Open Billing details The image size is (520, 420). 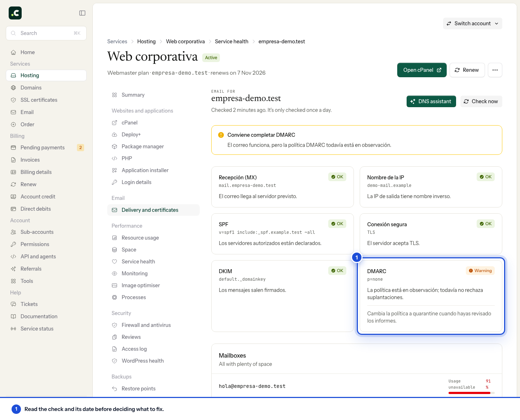point(46,172)
